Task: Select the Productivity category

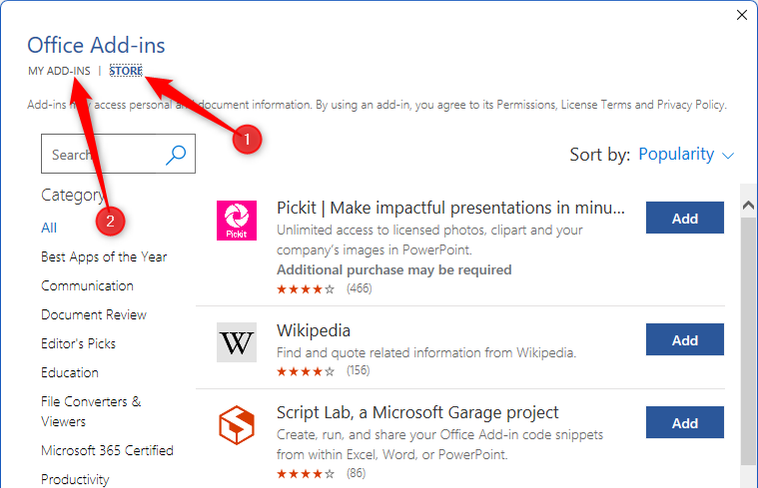Action: (x=75, y=479)
